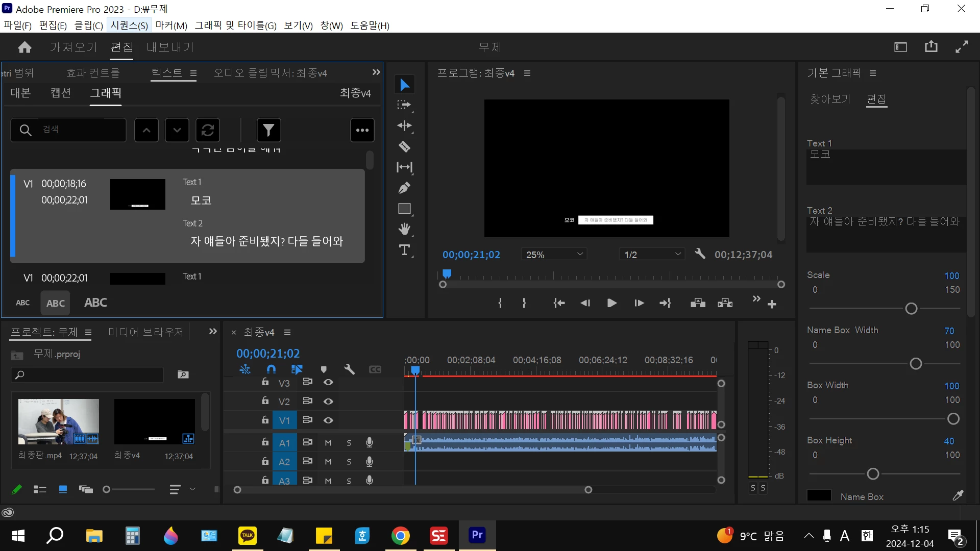Open the 25% zoom level dropdown

(554, 255)
